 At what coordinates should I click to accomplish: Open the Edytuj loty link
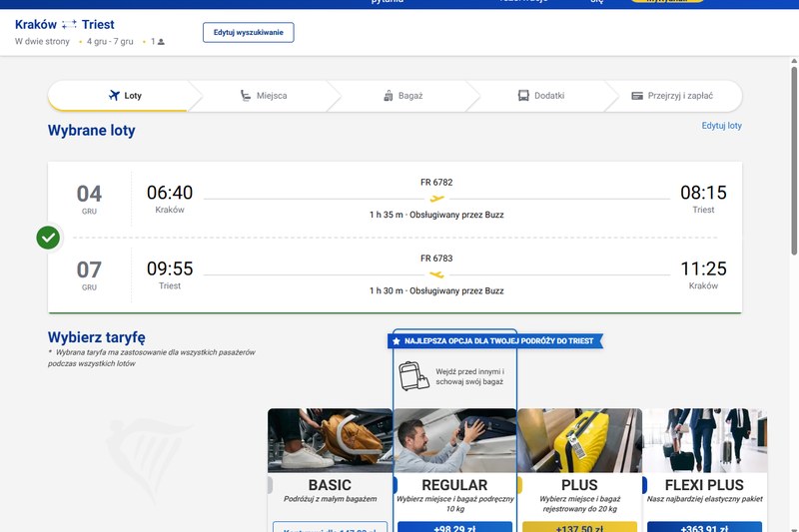click(x=721, y=125)
